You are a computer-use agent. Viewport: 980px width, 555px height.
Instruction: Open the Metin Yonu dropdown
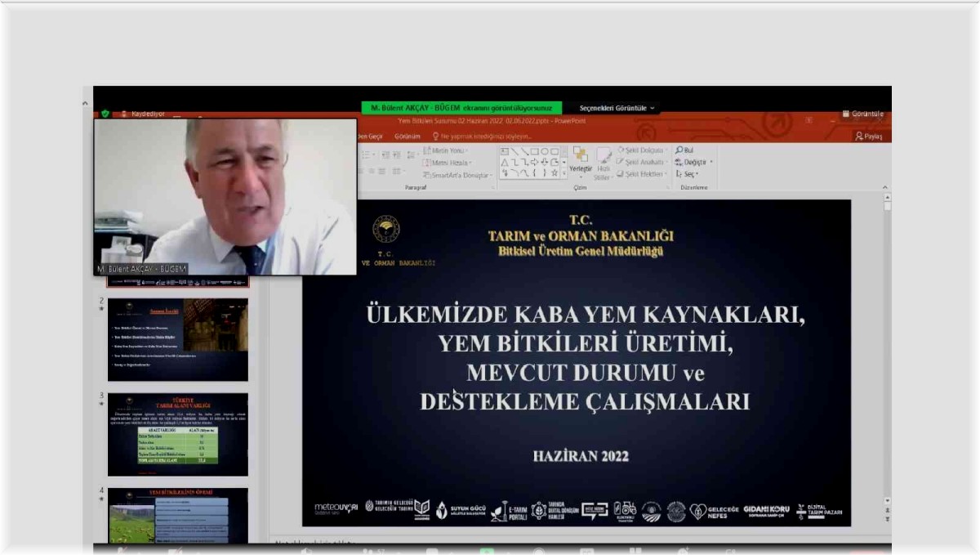[x=444, y=150]
